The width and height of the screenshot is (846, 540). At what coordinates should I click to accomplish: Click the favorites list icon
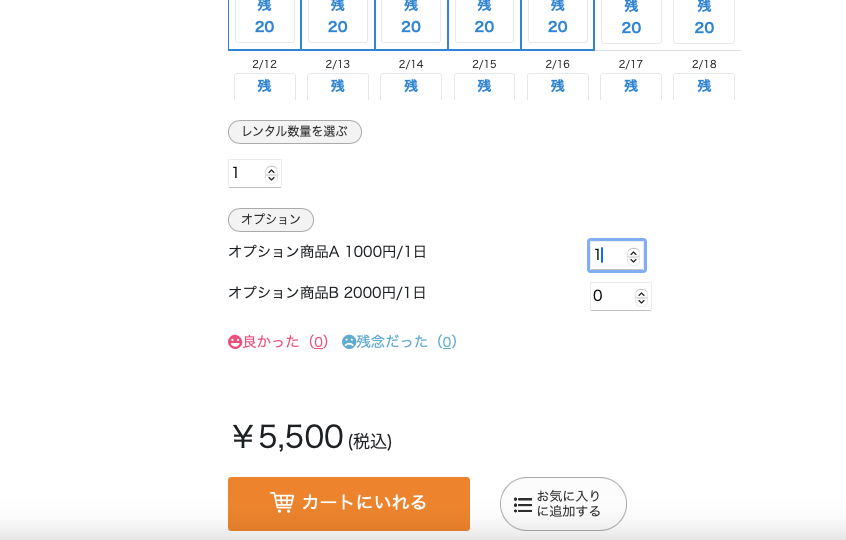point(522,505)
